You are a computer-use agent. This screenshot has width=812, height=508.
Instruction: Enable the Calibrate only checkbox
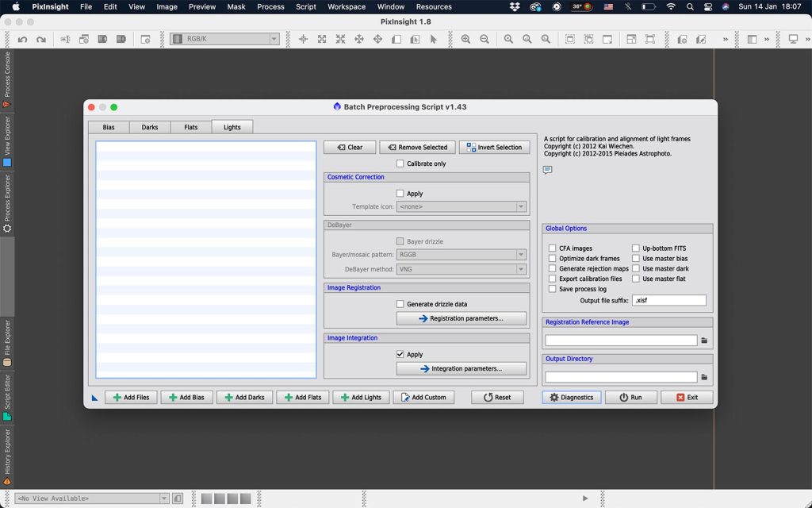click(x=400, y=164)
